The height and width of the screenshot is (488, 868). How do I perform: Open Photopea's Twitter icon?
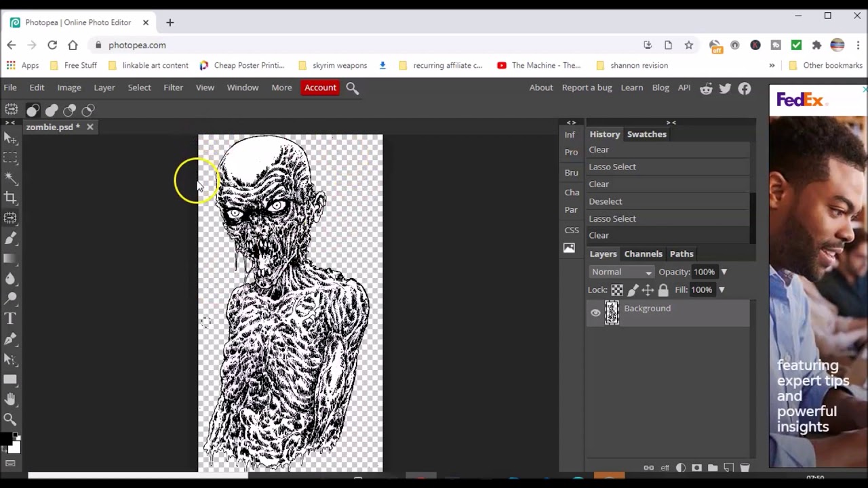[x=725, y=88]
